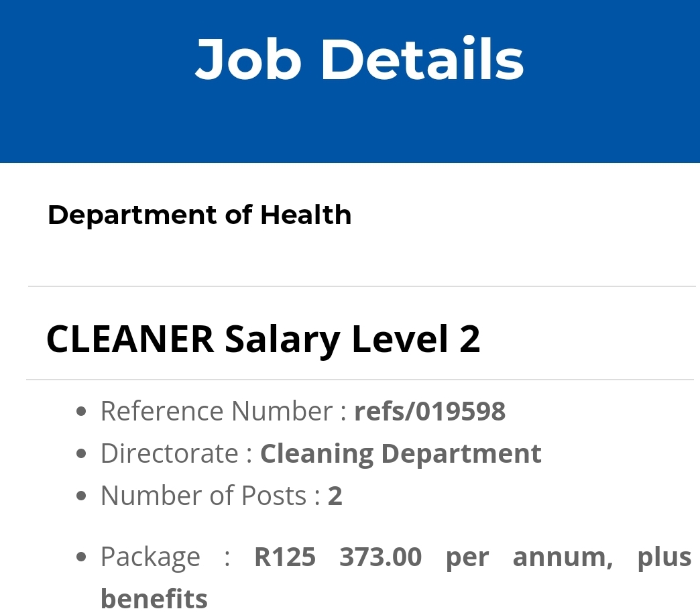Click the bullet beside Number of Posts
700x615 pixels.
pyautogui.click(x=82, y=497)
